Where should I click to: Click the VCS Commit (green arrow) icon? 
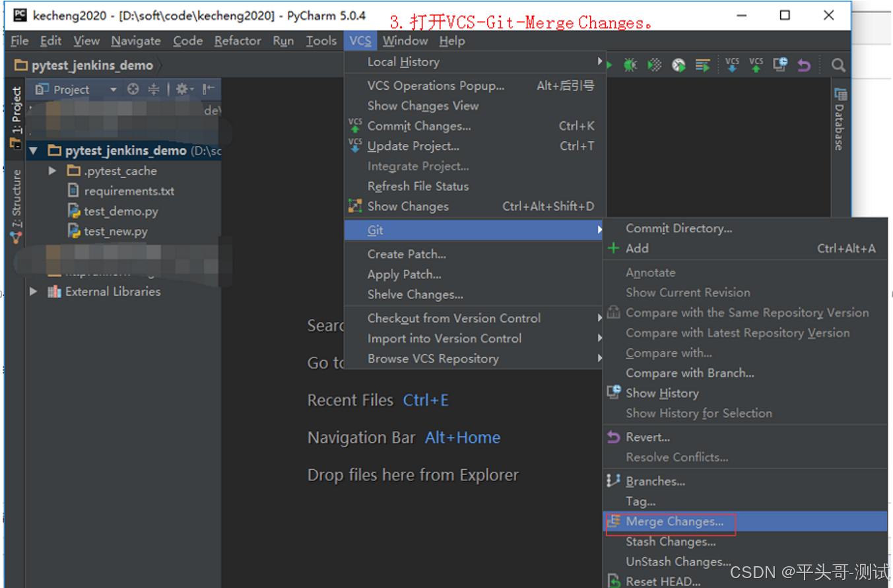[755, 65]
